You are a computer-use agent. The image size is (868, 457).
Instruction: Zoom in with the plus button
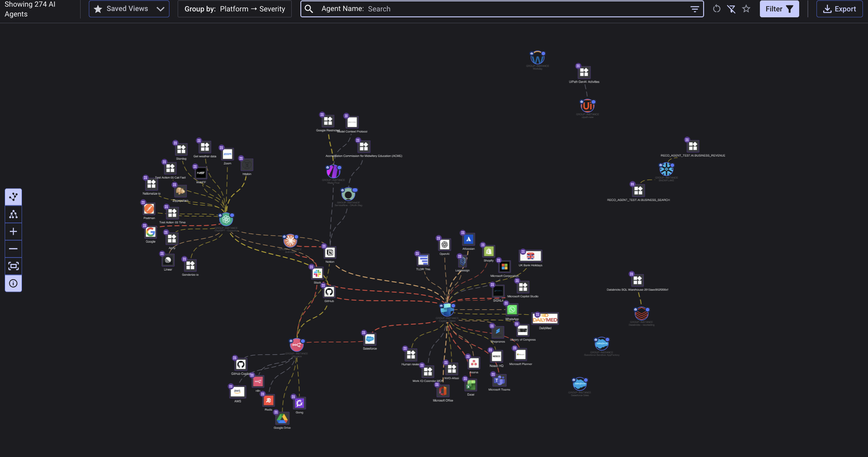tap(14, 231)
